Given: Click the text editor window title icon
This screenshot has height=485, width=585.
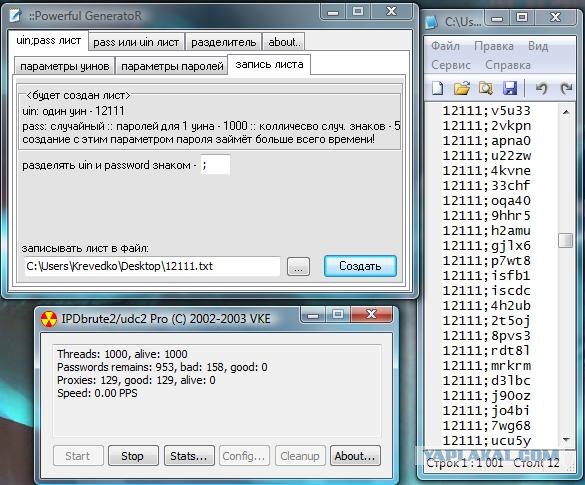Looking at the screenshot, I should [x=432, y=22].
